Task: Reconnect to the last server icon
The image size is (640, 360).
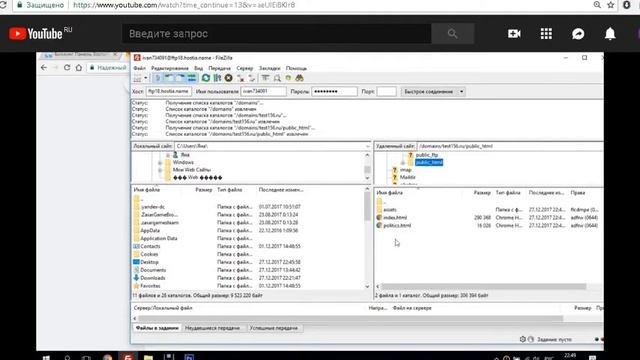Action: point(251,78)
